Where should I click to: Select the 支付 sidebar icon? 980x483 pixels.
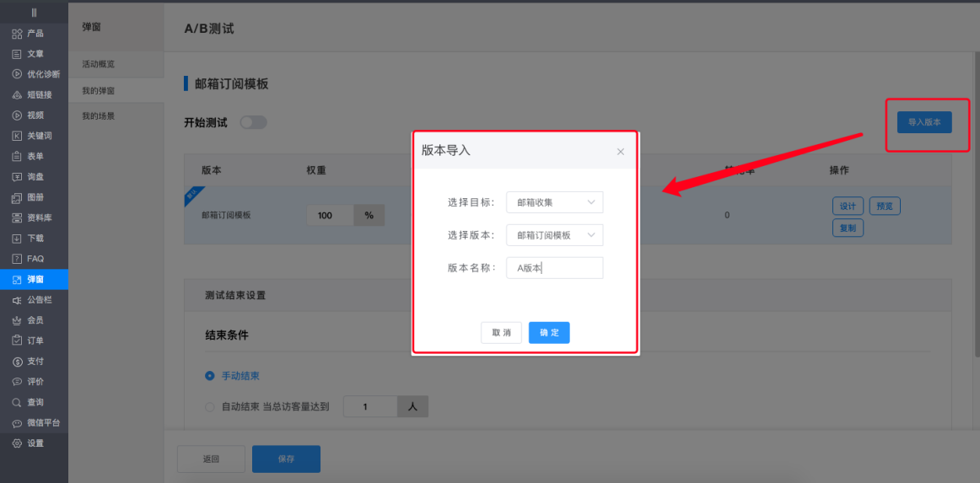18,361
